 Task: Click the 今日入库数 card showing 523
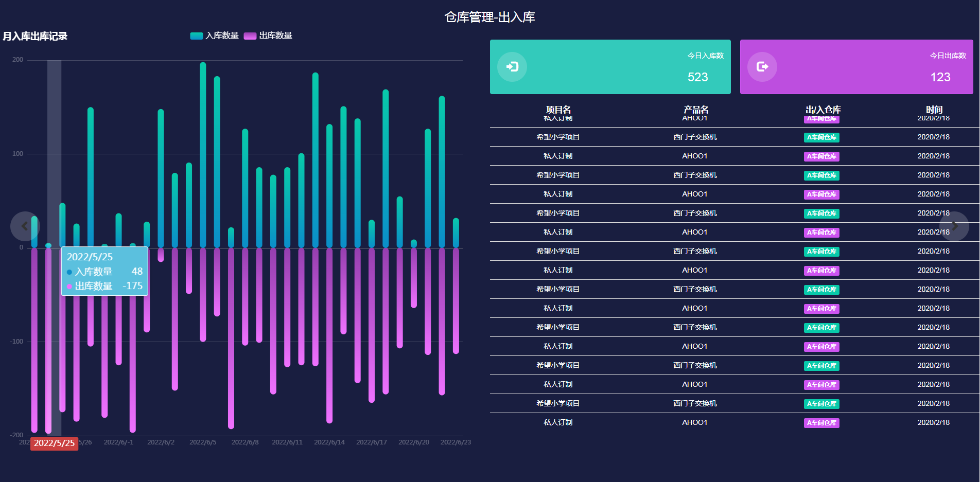(x=610, y=67)
